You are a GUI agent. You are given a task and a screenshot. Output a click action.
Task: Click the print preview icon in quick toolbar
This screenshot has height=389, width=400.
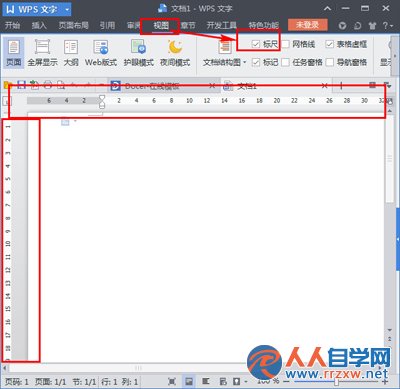coord(61,85)
